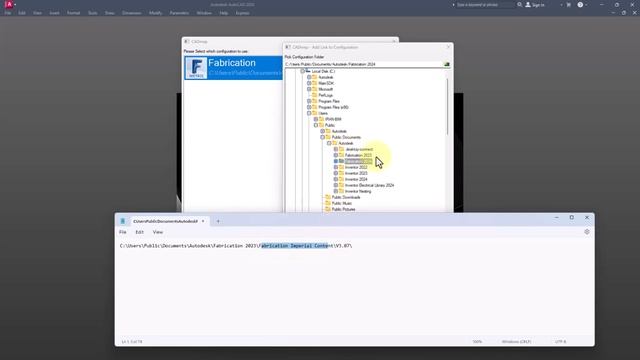Select the desktop-connect folder

(359, 149)
